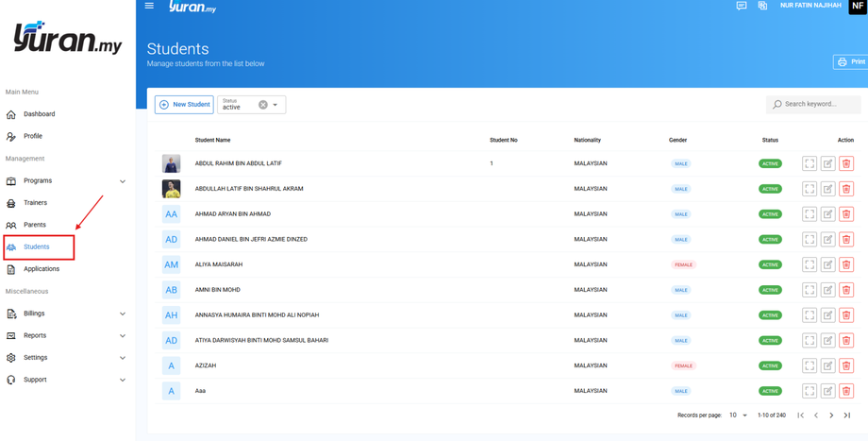Open the hamburger menu icon
Image resolution: width=868 pixels, height=441 pixels.
[149, 6]
